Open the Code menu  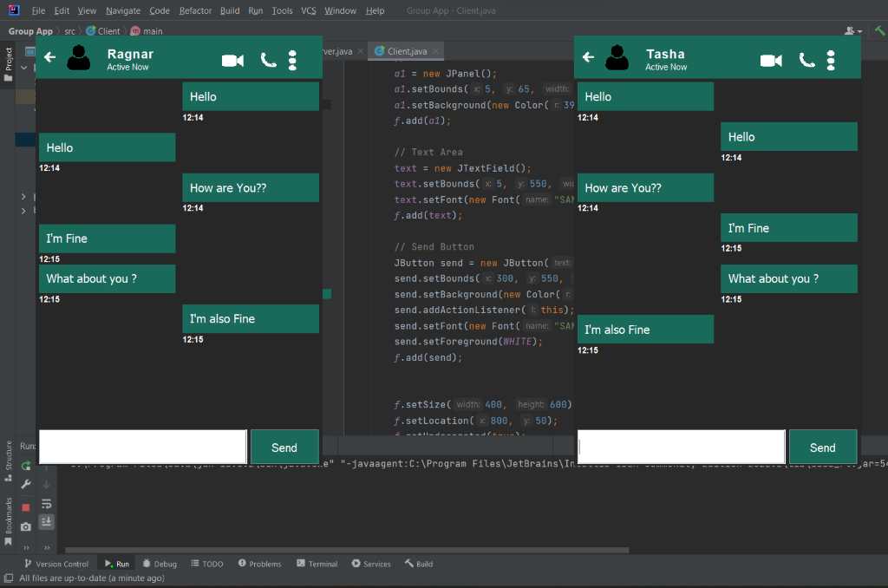tap(160, 10)
